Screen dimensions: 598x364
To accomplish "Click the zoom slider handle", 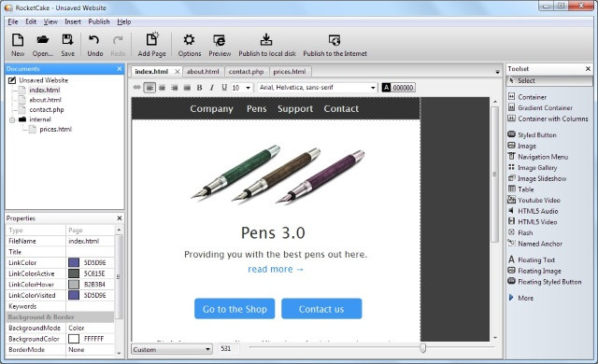I will coord(422,347).
